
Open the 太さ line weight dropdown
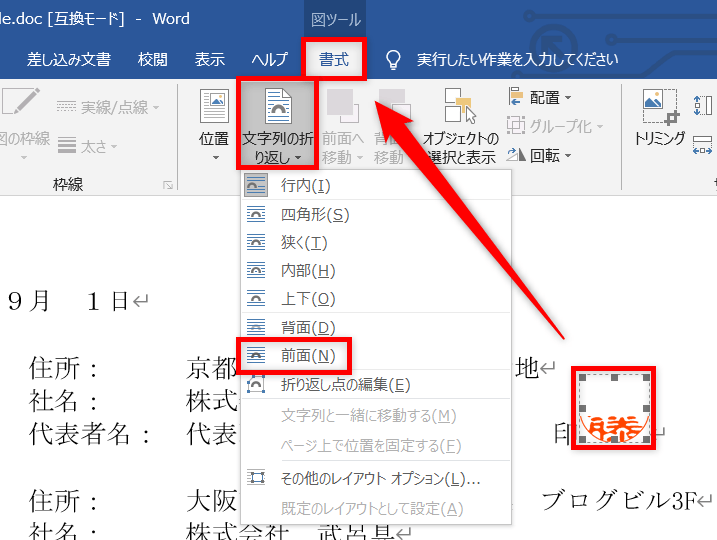pos(90,146)
